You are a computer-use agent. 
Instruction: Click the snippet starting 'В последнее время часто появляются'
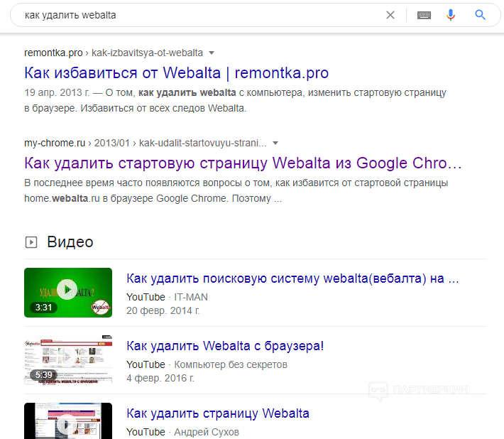[x=236, y=190]
